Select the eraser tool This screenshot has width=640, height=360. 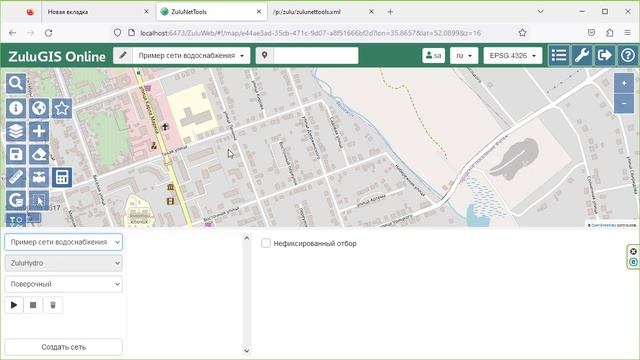tap(39, 154)
